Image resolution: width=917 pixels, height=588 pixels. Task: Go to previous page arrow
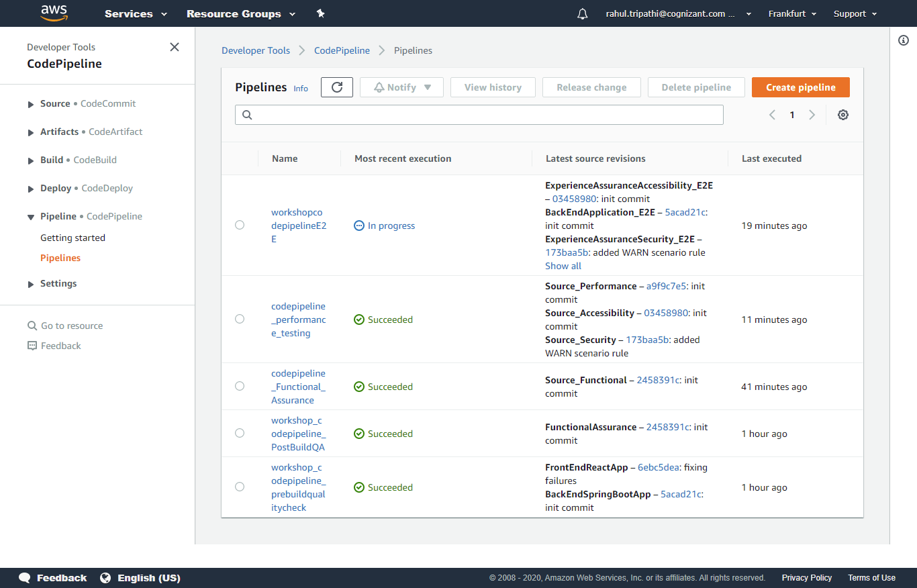772,115
